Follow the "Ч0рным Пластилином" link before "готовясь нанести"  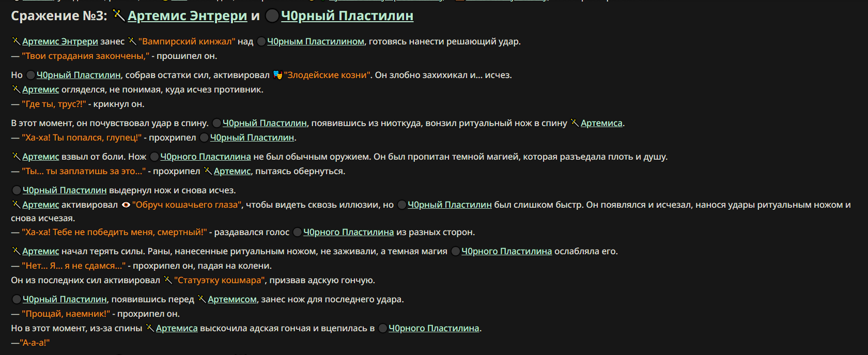316,41
